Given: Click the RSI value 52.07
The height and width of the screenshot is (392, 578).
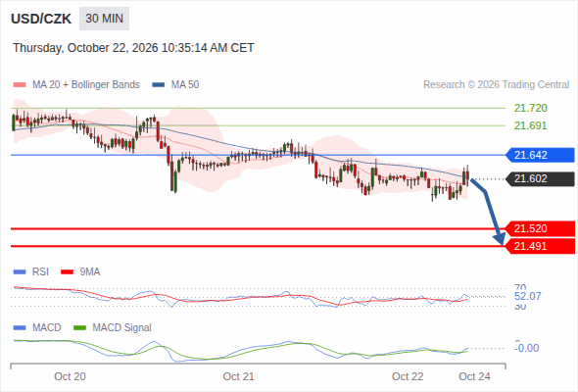Looking at the screenshot, I should click(x=528, y=297).
